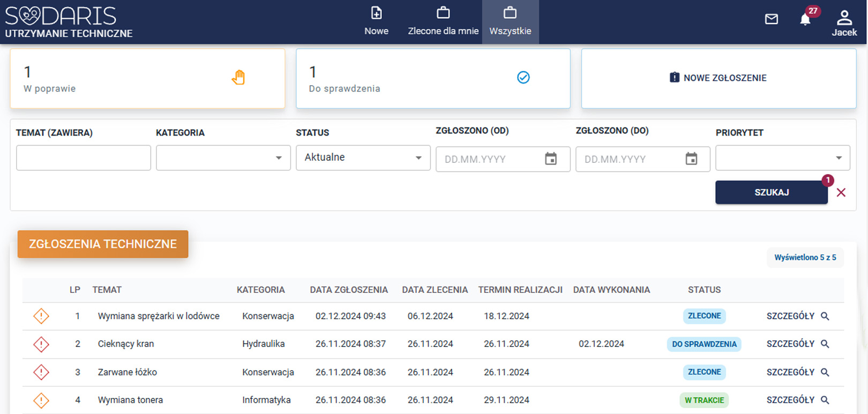Click checkmark icon in Do sprawdzenia card
The height and width of the screenshot is (414, 868).
(x=523, y=78)
